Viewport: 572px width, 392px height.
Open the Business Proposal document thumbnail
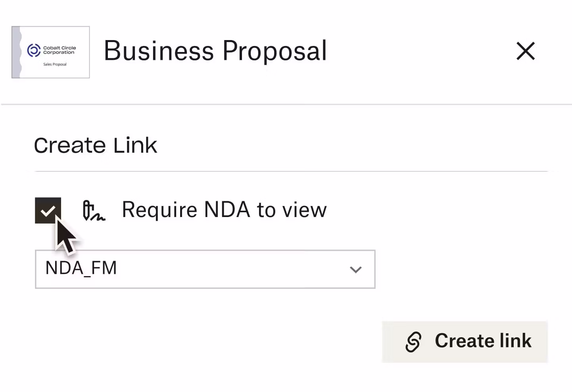pos(51,52)
